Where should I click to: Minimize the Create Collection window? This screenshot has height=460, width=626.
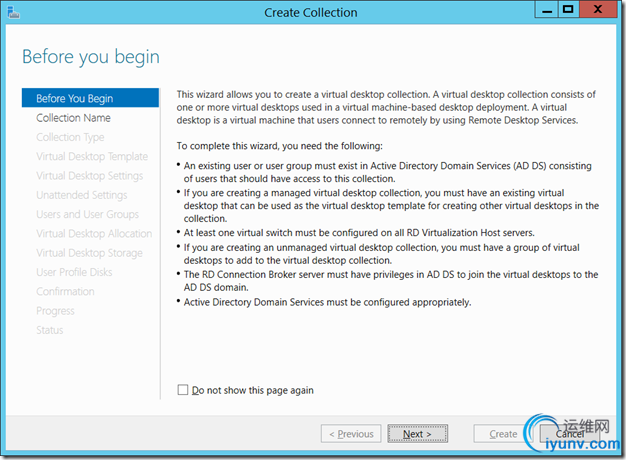tap(547, 10)
